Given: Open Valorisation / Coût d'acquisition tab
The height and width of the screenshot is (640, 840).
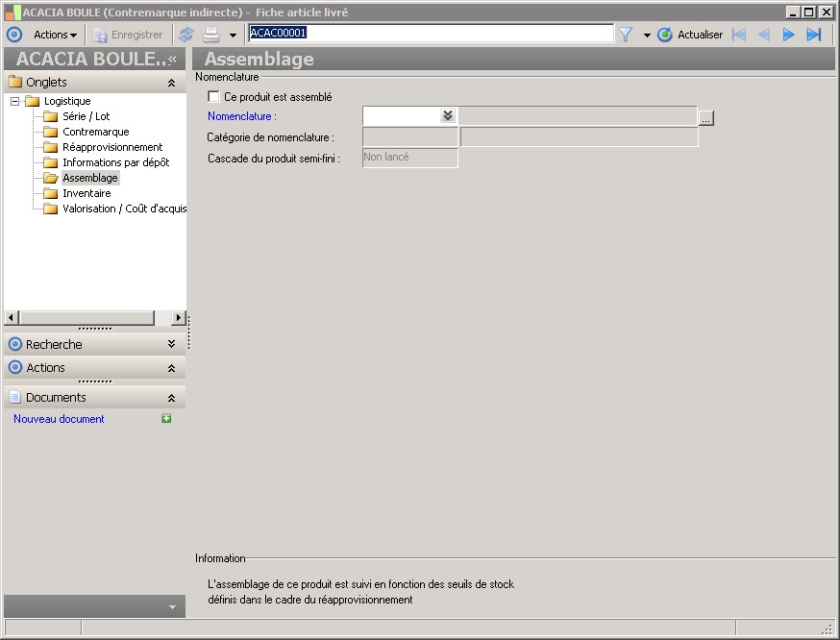Looking at the screenshot, I should click(124, 209).
